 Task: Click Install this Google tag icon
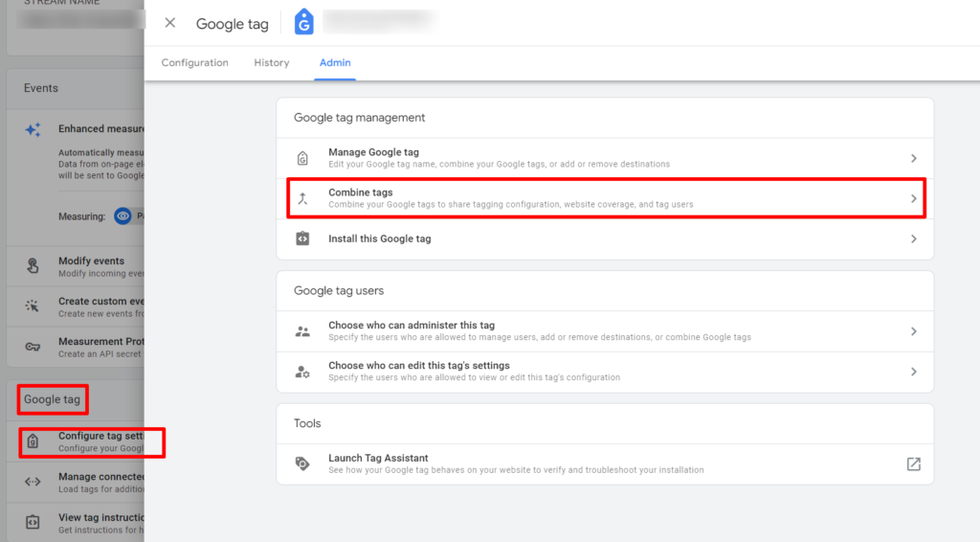(302, 238)
